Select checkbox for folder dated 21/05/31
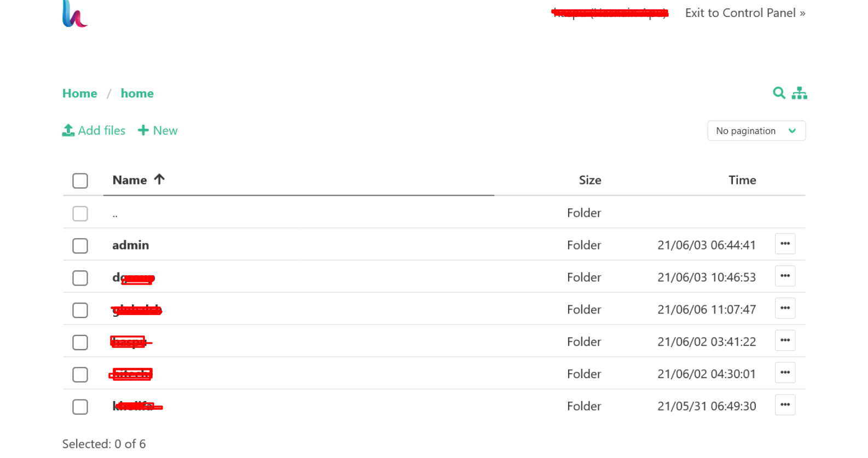Viewport: 868px width, 458px height. coord(80,407)
